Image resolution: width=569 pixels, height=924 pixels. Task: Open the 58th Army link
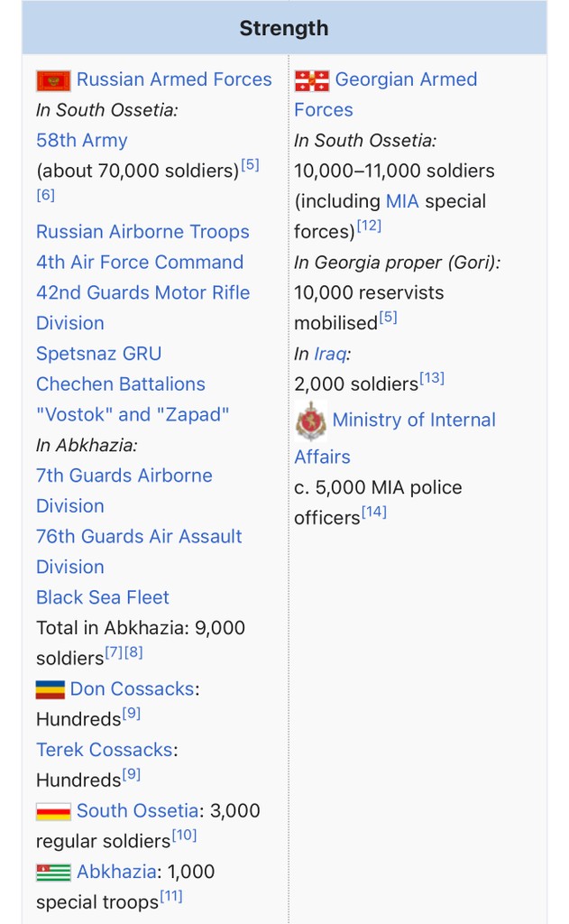[x=82, y=140]
